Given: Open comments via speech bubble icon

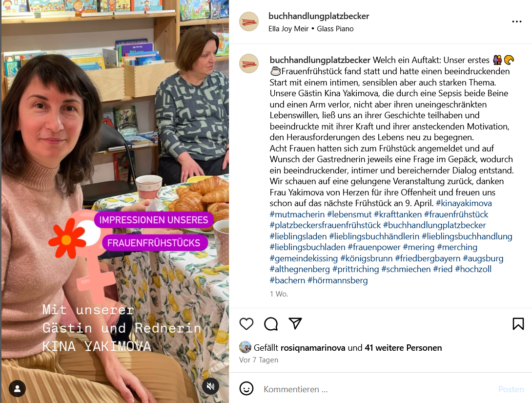Looking at the screenshot, I should 271,324.
